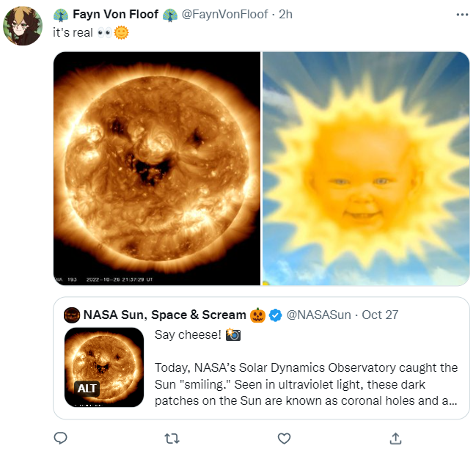
Task: Open the share tweet icon
Action: point(395,438)
